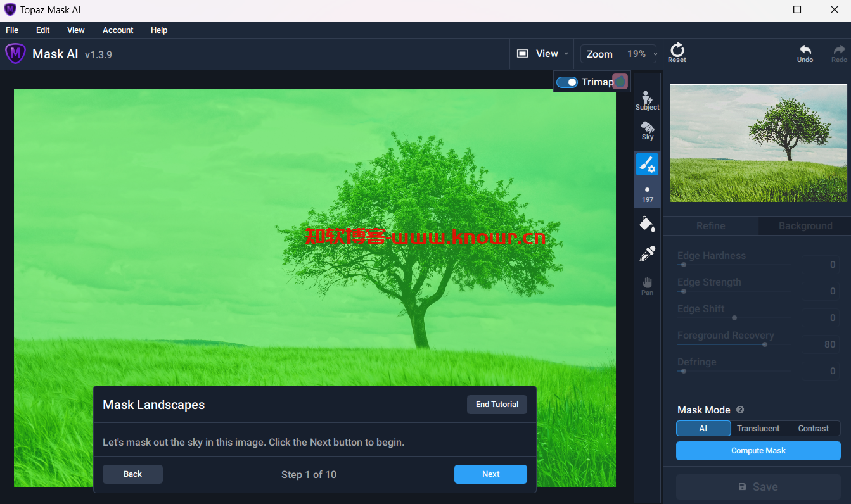
Task: Toggle the Trimap switch
Action: coord(567,82)
